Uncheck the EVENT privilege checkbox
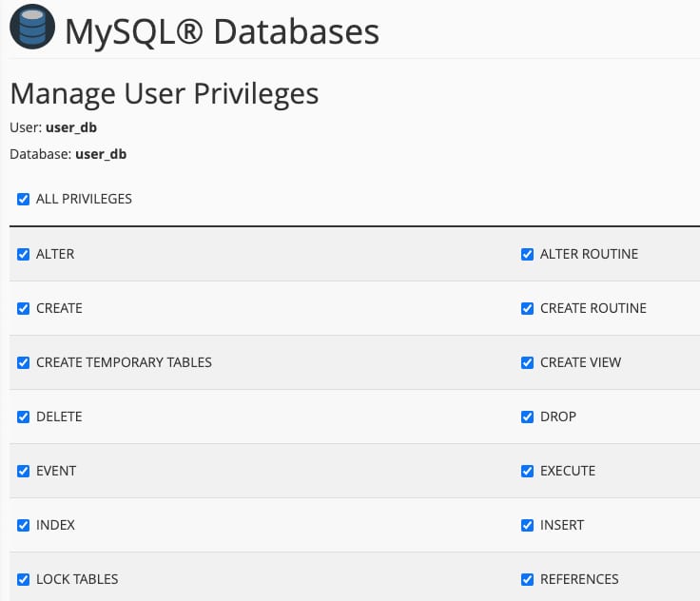The image size is (700, 601). pos(24,472)
